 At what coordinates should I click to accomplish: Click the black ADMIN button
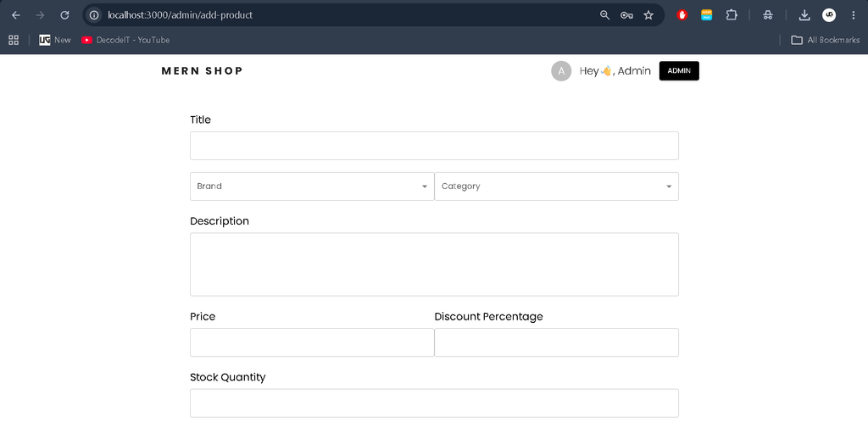tap(679, 71)
